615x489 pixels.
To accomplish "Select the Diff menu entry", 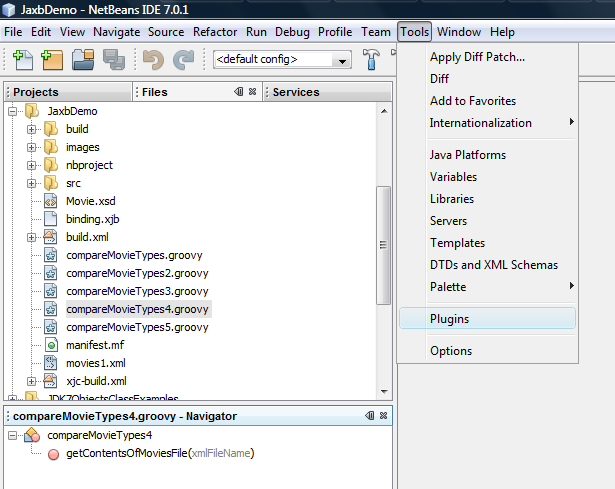I will [x=488, y=79].
